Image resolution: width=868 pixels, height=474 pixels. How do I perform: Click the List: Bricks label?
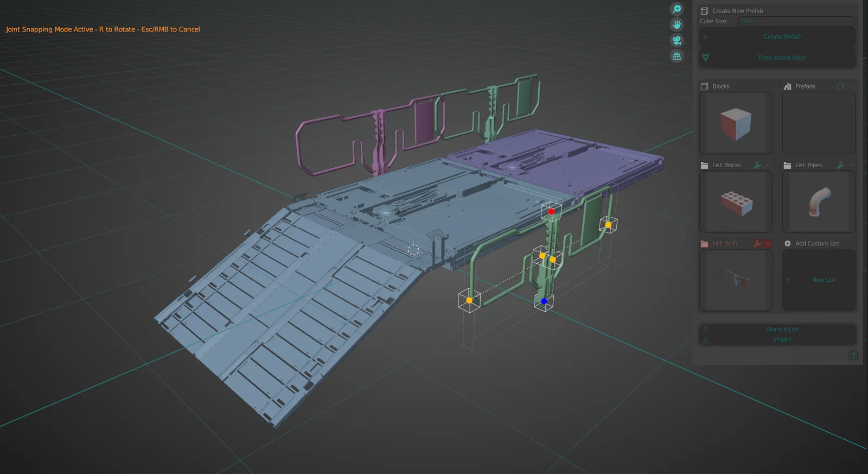point(726,165)
